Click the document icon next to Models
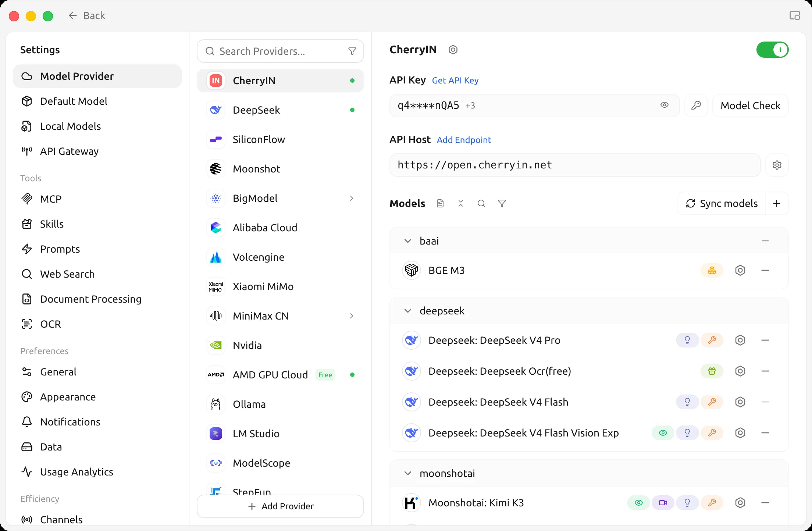The height and width of the screenshot is (531, 812). 440,203
